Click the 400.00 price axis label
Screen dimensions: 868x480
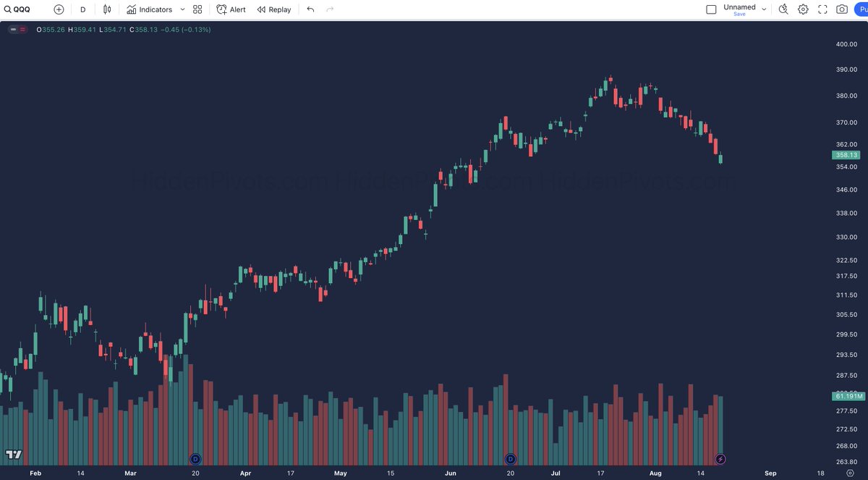(x=846, y=44)
